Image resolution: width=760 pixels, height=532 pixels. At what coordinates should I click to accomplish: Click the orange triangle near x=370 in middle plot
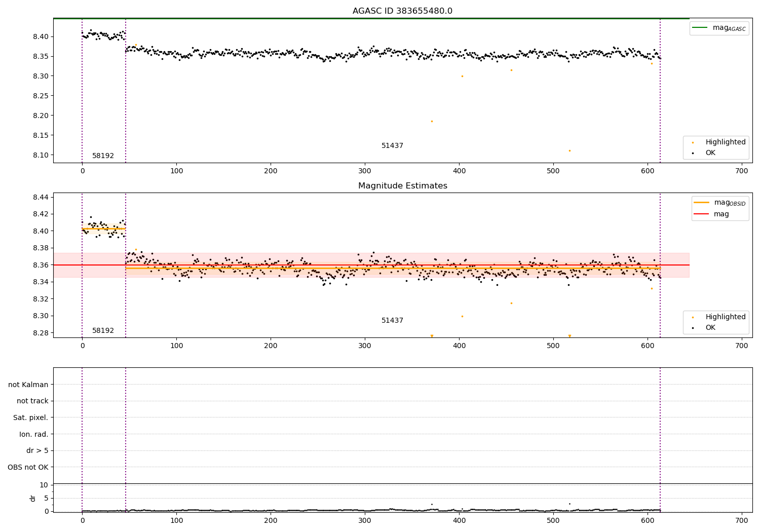432,336
